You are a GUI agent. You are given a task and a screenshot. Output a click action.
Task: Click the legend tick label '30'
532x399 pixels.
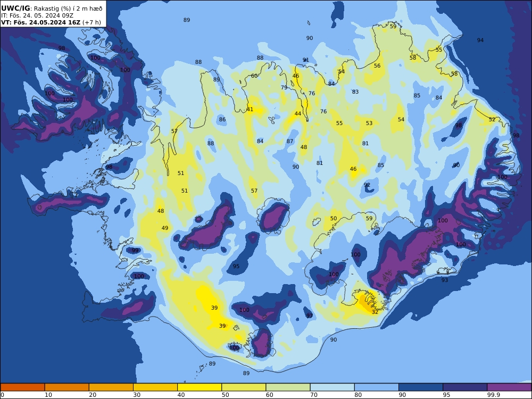coord(137,395)
